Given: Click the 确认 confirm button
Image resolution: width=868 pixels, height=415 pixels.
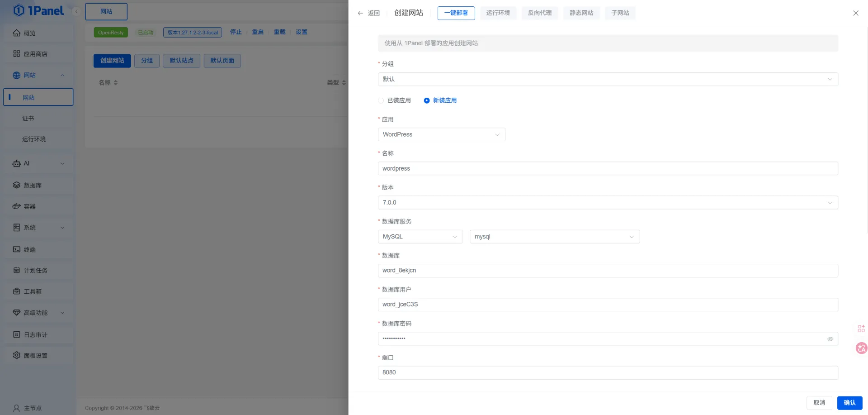Looking at the screenshot, I should pos(850,403).
